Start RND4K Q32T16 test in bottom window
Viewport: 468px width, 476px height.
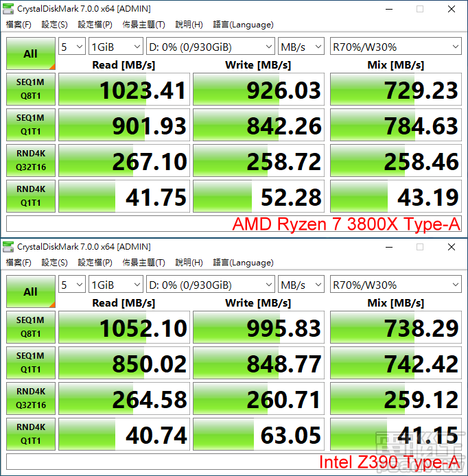[x=31, y=398]
